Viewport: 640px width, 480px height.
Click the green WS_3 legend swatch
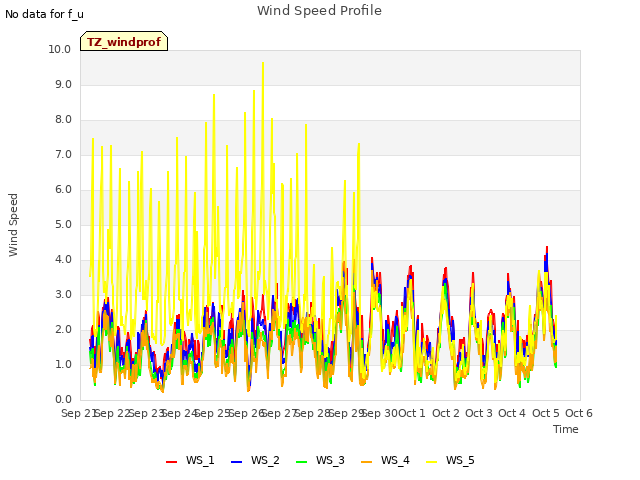click(302, 462)
